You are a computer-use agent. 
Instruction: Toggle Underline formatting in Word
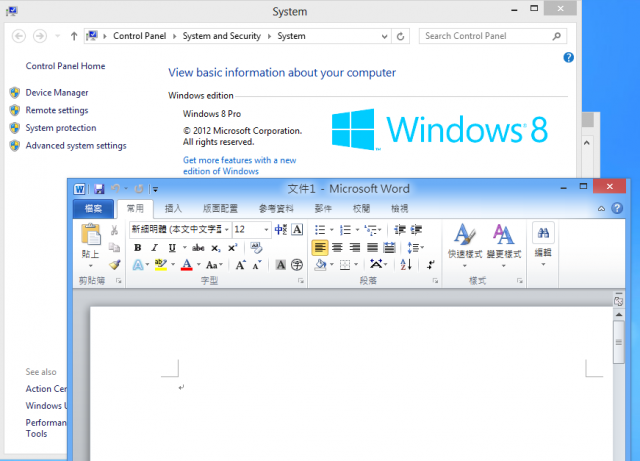point(172,248)
